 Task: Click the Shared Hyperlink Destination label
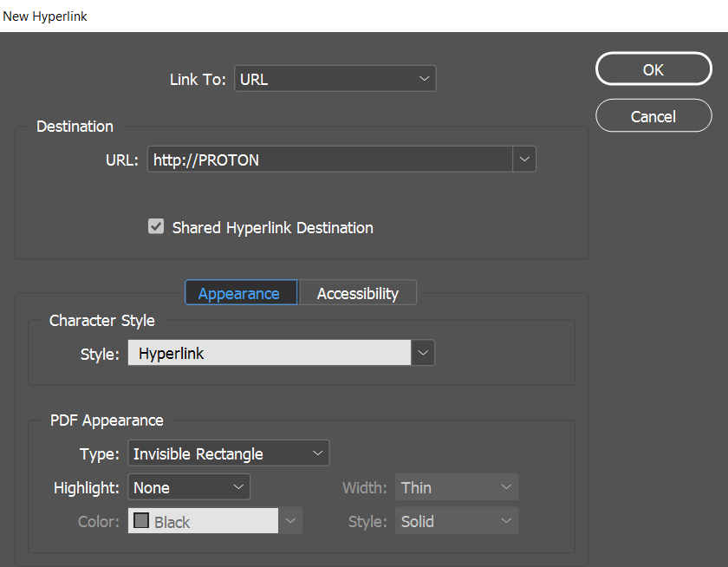pos(272,228)
